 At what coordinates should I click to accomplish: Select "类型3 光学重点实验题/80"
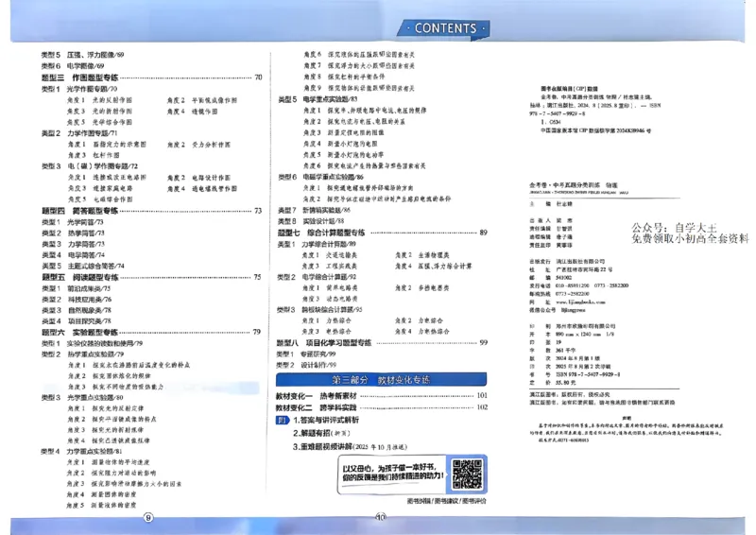(82, 398)
